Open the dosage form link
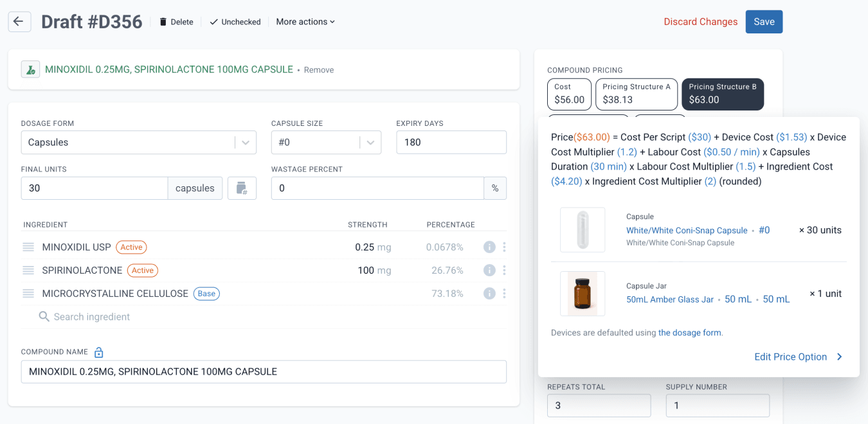 (690, 333)
